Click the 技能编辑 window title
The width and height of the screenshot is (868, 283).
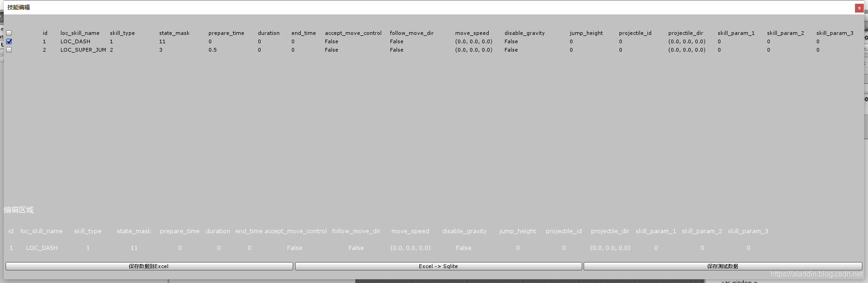(x=19, y=7)
